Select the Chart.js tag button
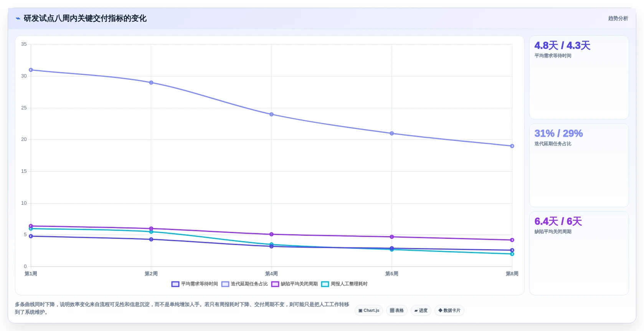Viewport: 644px width, 331px height. 369,310
